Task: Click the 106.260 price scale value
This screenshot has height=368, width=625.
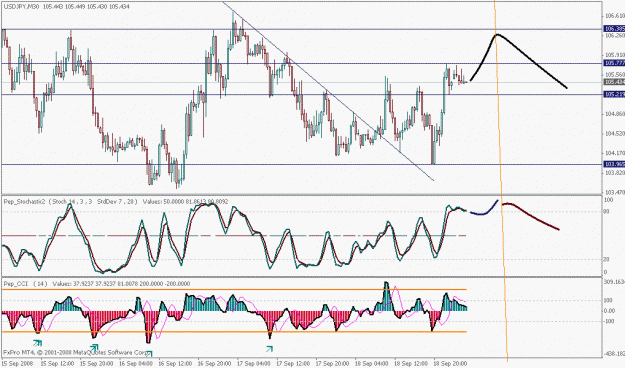Action: click(x=615, y=36)
